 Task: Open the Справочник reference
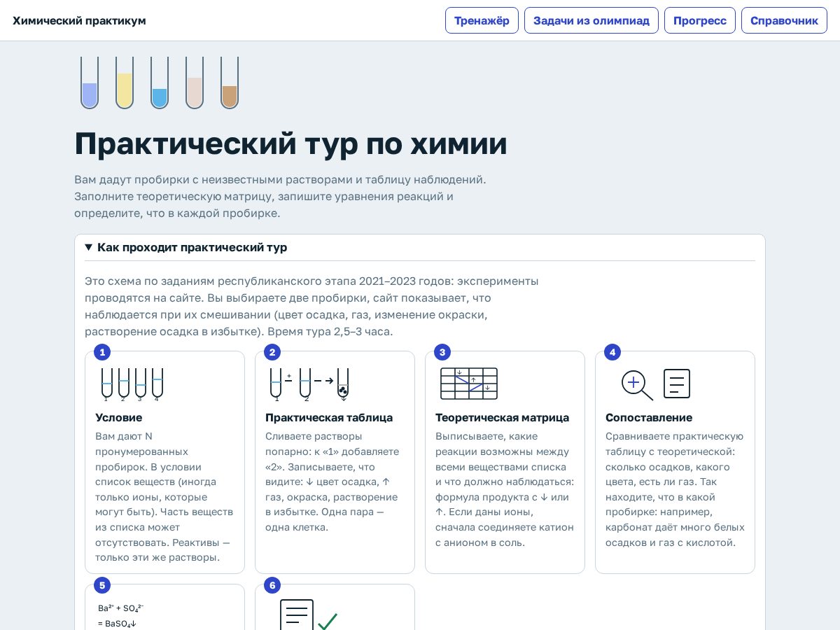click(x=784, y=20)
